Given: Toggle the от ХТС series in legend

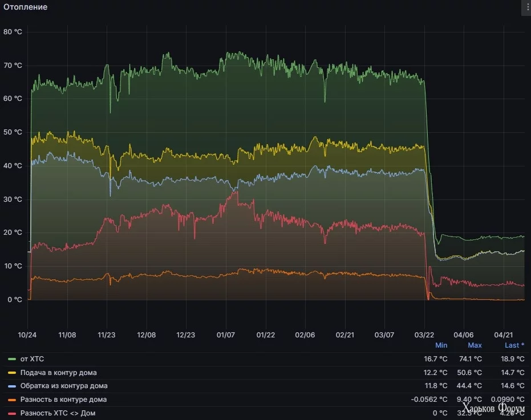Looking at the screenshot, I should coord(32,359).
